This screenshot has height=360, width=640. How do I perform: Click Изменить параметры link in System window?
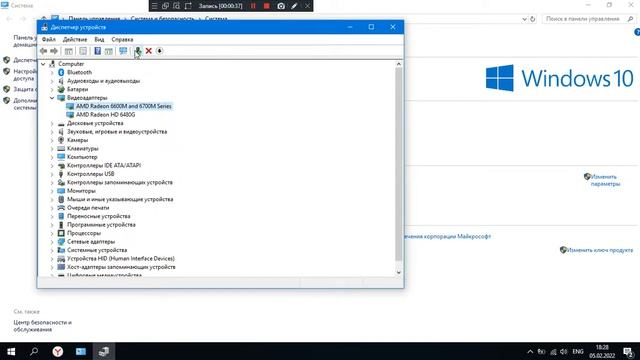(x=605, y=180)
